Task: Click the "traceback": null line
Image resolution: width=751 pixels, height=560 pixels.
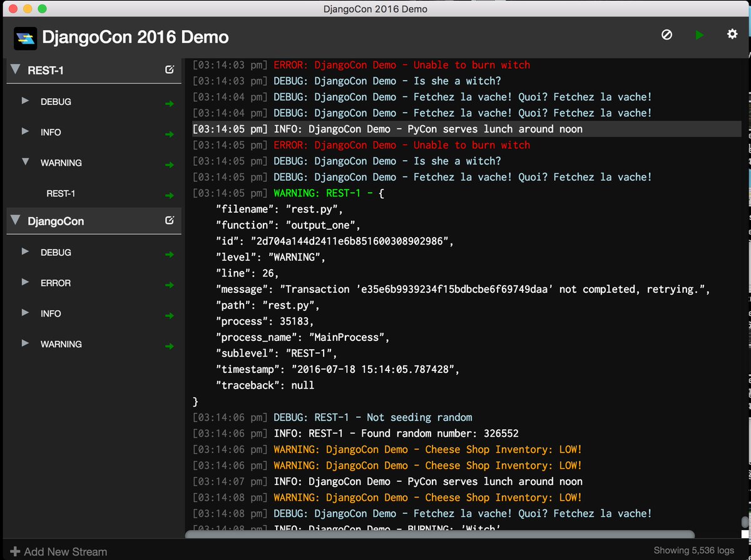Action: point(265,385)
